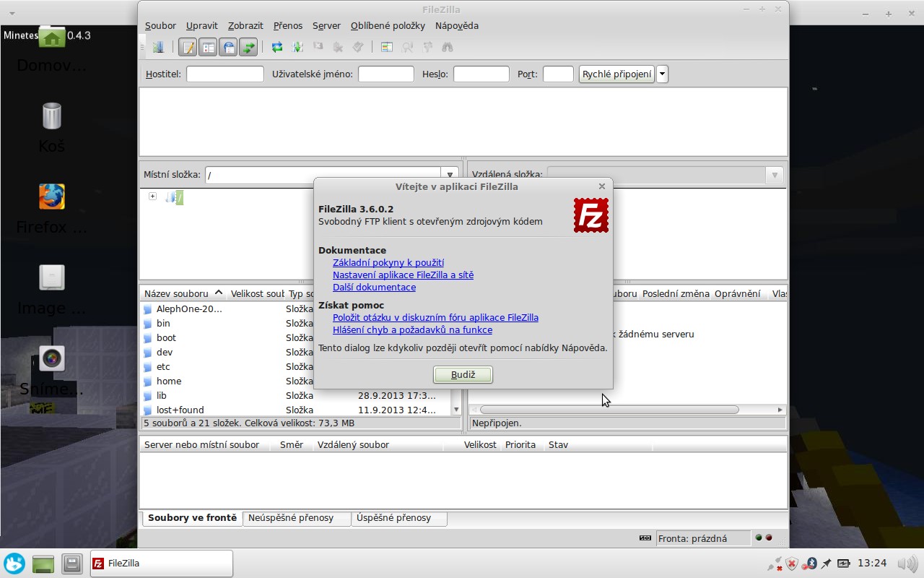Viewport: 924px width, 578px height.
Task: Open the Home folder desktop icon
Action: 51,38
